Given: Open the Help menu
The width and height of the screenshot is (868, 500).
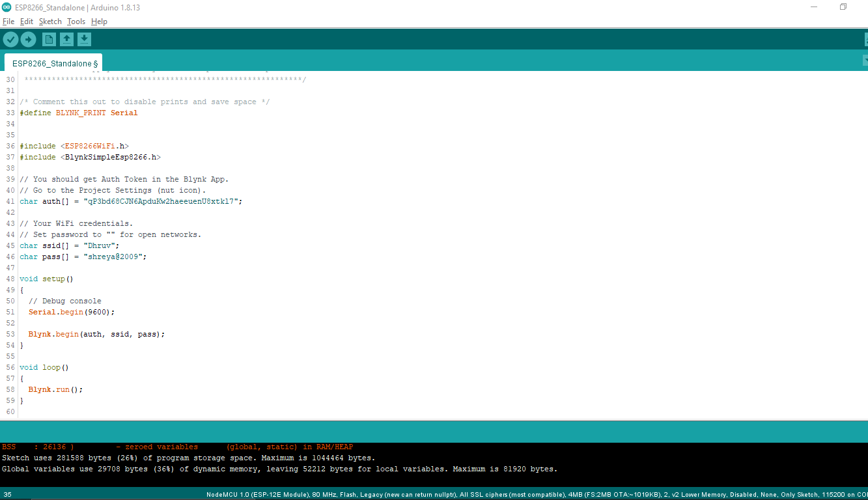Looking at the screenshot, I should pyautogui.click(x=99, y=21).
